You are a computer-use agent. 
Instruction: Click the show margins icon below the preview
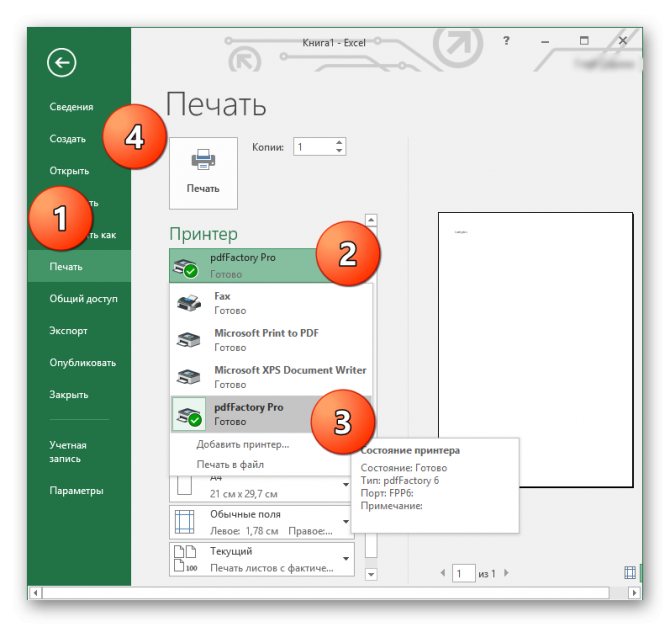pos(630,573)
